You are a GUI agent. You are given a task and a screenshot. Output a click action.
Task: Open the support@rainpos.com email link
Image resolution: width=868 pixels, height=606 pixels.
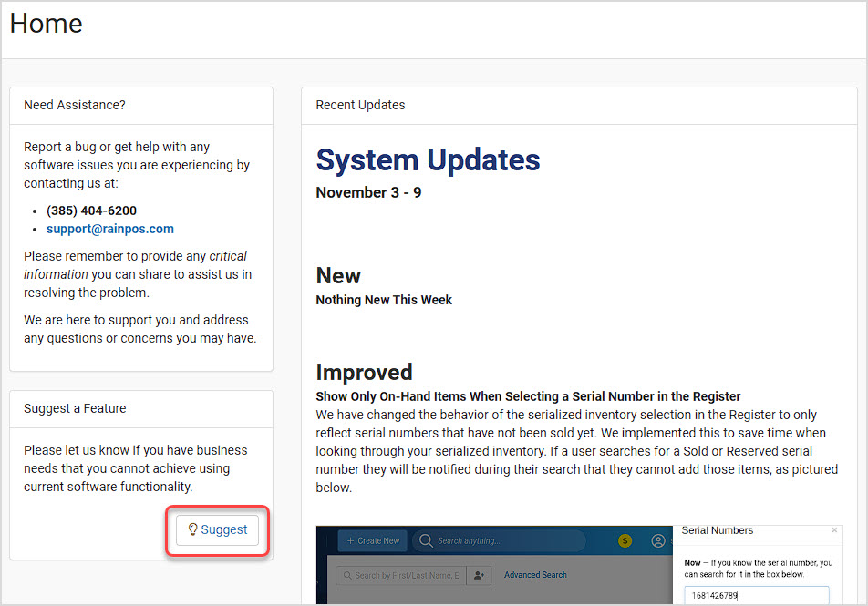tap(110, 229)
